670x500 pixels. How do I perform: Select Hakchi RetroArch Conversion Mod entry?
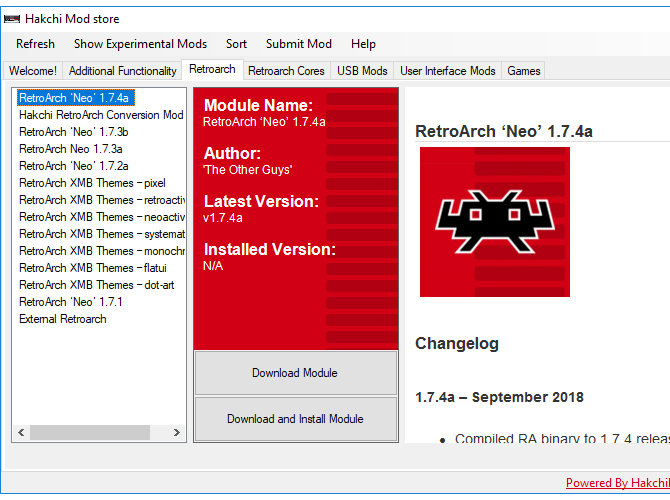click(x=101, y=115)
